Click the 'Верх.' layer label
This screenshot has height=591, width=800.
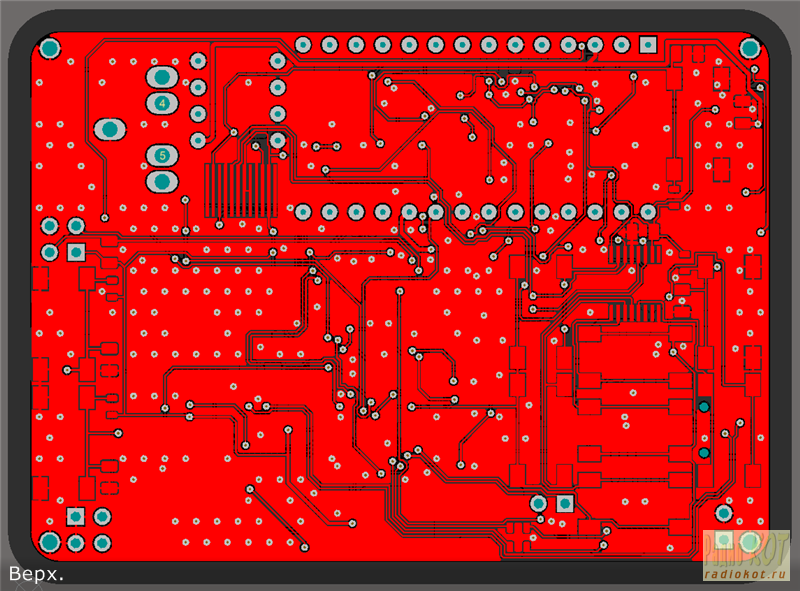click(x=37, y=574)
